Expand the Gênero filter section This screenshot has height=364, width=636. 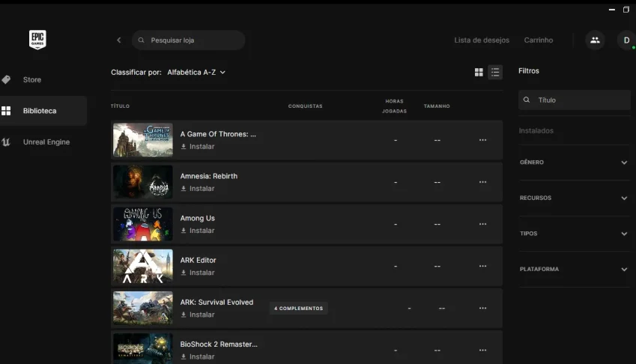[575, 162]
